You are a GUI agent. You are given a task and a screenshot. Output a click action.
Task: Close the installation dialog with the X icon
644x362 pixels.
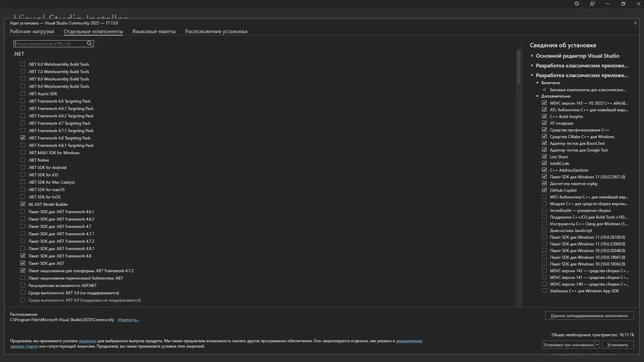[635, 23]
